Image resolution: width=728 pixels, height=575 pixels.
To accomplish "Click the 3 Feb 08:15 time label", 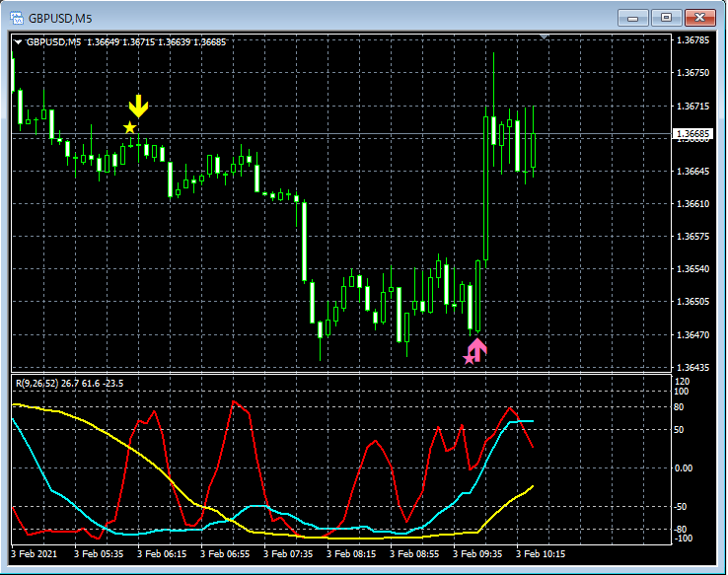I will (x=351, y=553).
